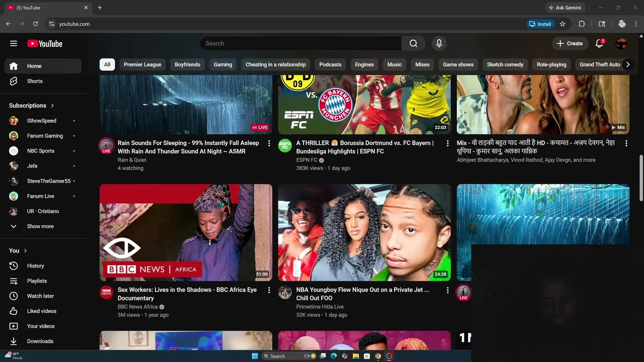Select the Boyfriends filter chip

pos(187,64)
